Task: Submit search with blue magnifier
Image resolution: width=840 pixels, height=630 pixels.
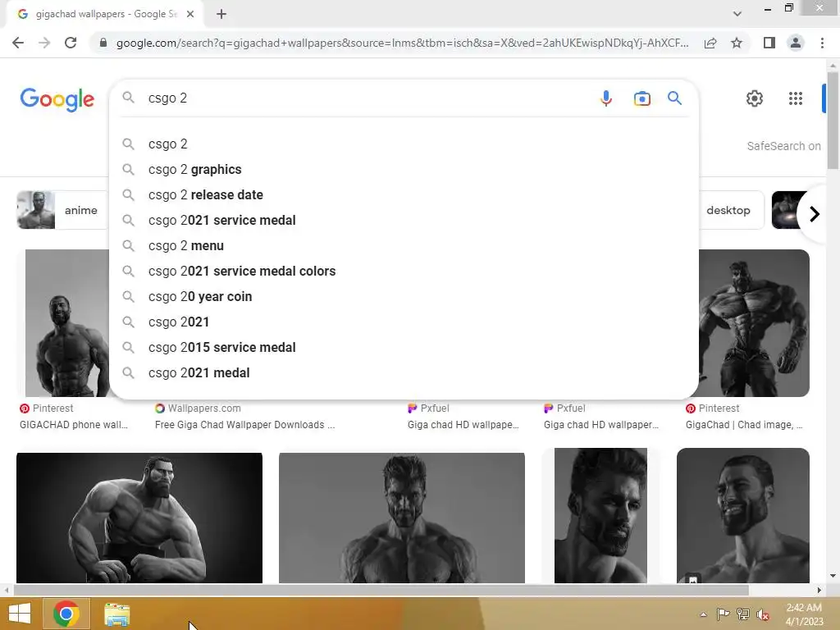Action: click(x=674, y=98)
